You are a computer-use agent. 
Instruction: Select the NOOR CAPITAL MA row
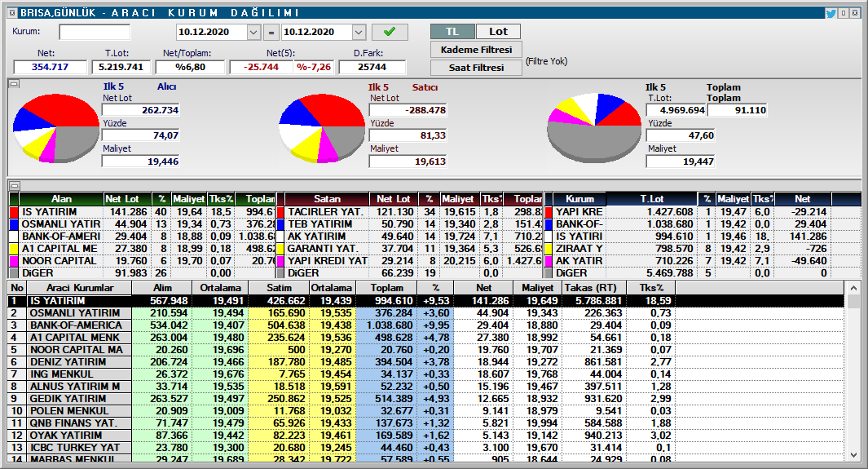tap(426, 349)
